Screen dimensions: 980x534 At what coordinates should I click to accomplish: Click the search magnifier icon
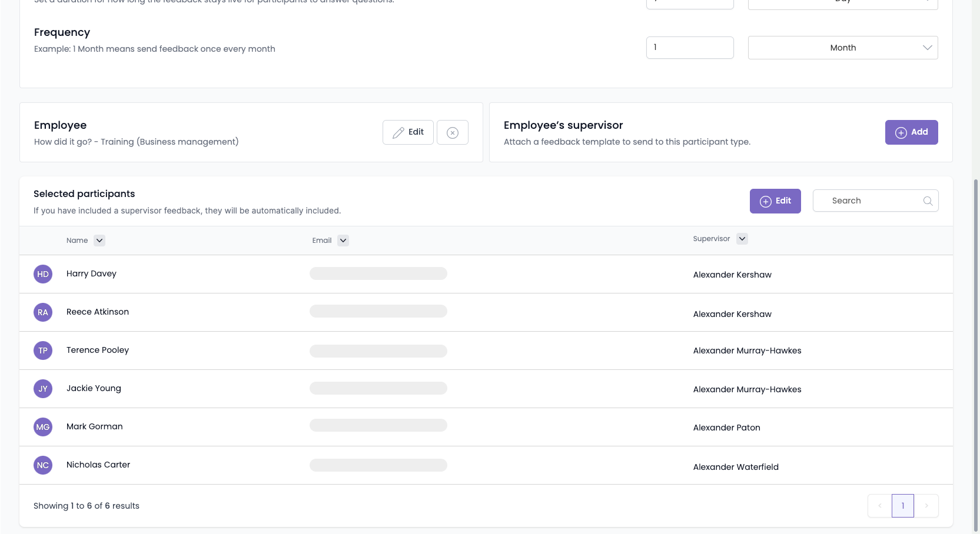(928, 201)
